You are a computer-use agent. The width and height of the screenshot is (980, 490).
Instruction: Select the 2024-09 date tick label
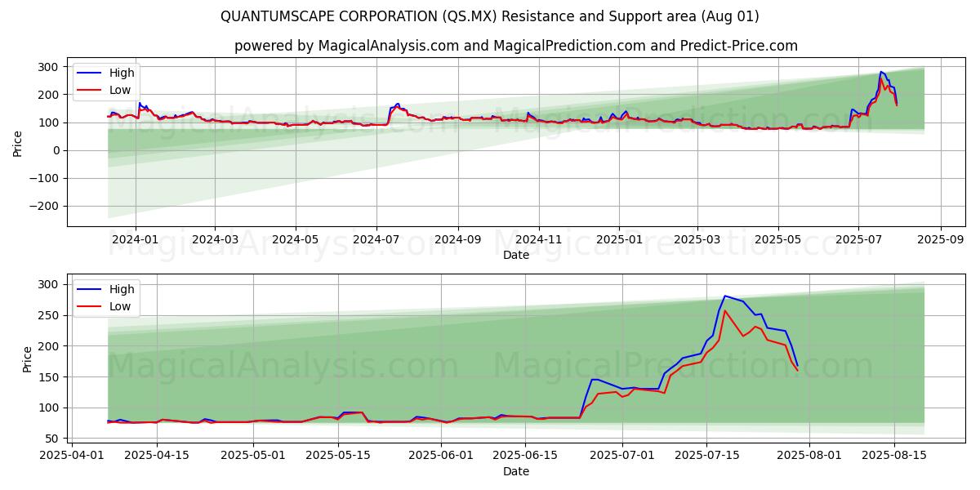click(x=457, y=240)
